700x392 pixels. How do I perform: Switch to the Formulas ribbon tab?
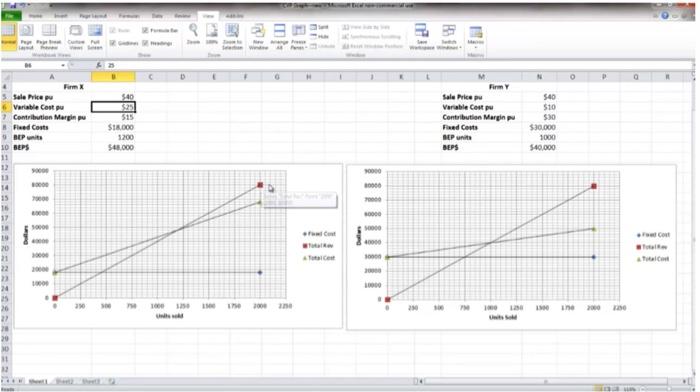(129, 16)
